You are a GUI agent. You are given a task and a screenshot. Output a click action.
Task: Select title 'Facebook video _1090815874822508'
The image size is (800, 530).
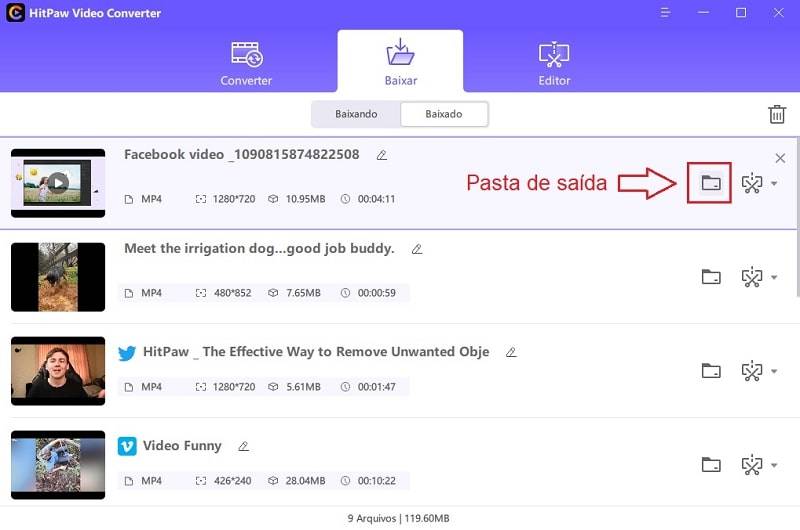[241, 154]
